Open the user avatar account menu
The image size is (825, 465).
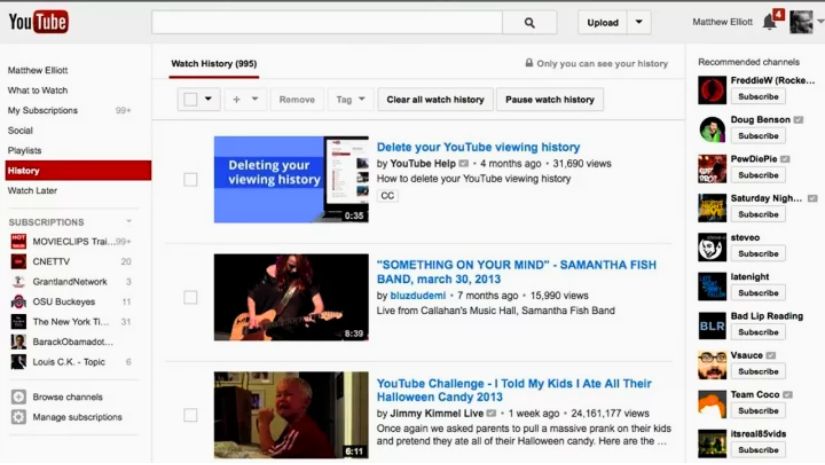[x=801, y=22]
